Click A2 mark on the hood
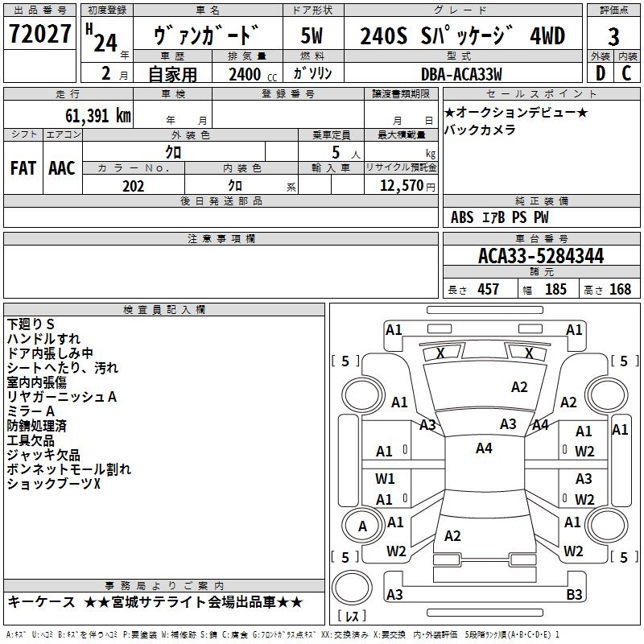Image resolution: width=644 pixels, height=644 pixels. 519,387
